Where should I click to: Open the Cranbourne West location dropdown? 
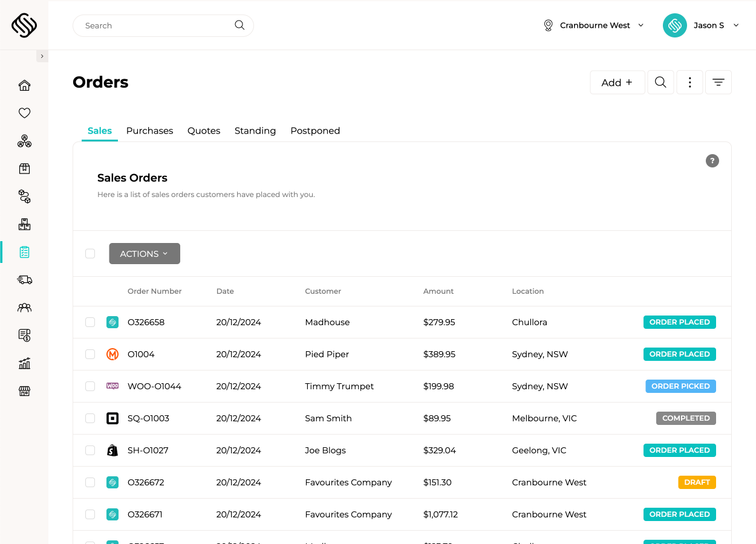[x=593, y=25]
